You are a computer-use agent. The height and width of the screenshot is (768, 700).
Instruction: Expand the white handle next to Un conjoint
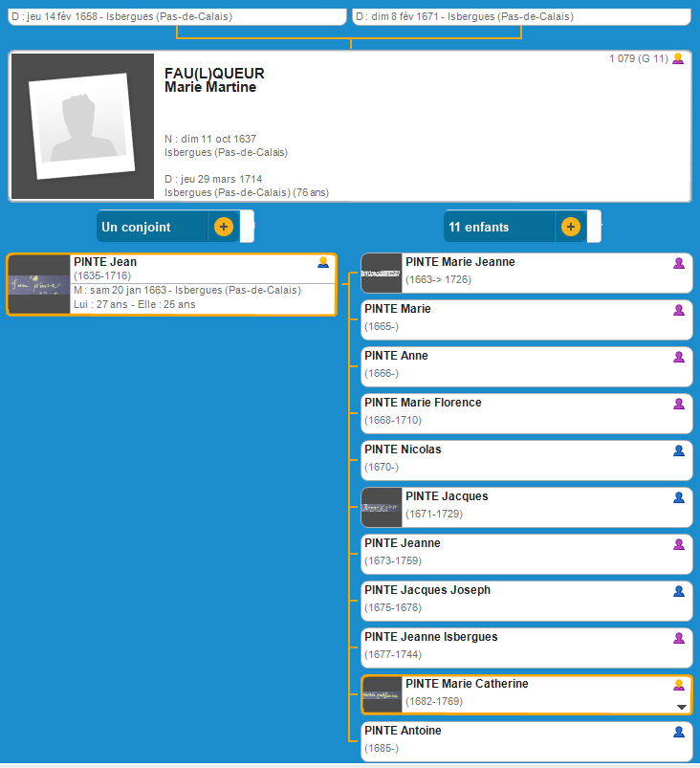click(247, 227)
